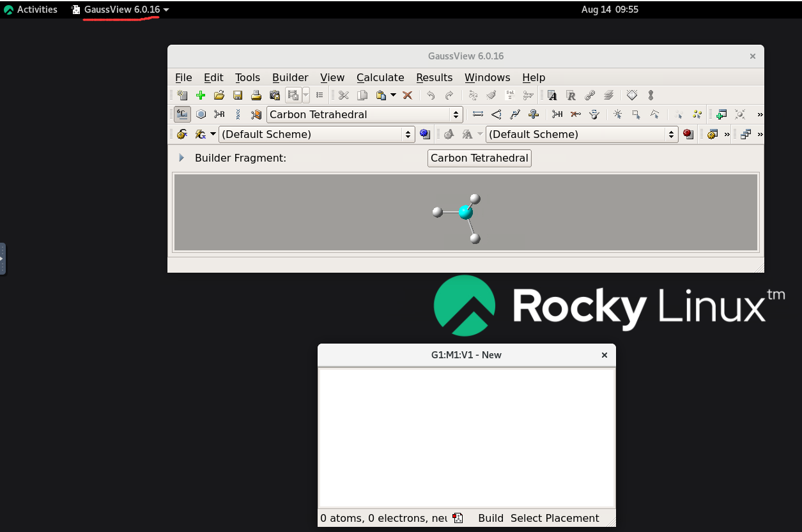Click the Invert About Atom icon
Viewport: 802px width, 532px height.
(594, 114)
